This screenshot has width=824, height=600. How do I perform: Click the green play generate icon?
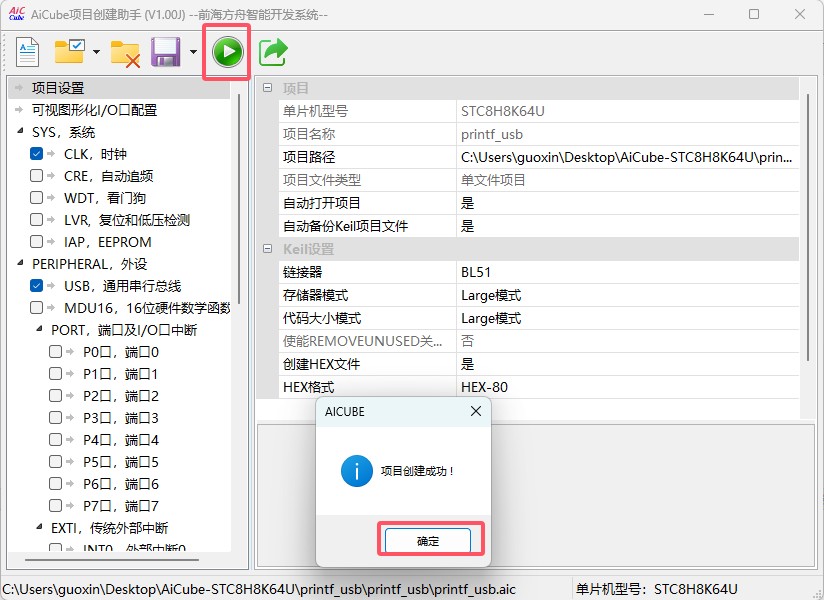[x=228, y=51]
